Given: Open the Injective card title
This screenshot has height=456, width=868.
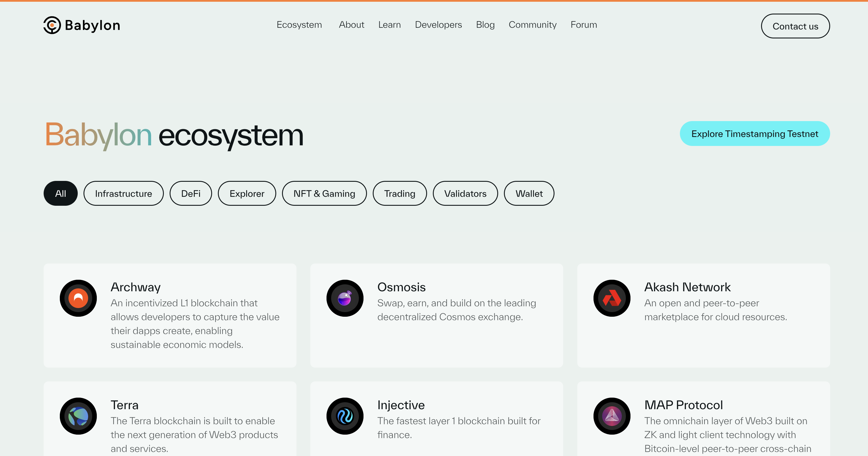Looking at the screenshot, I should (401, 405).
